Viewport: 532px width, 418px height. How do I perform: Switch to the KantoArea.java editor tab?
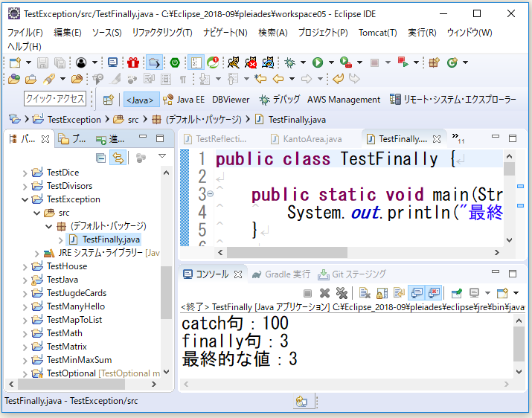coord(307,139)
